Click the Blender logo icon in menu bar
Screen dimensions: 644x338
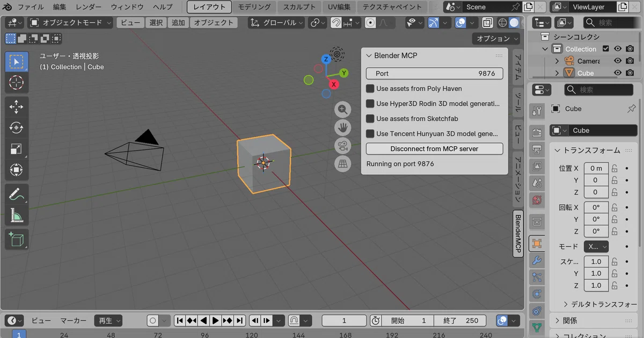pos(8,7)
